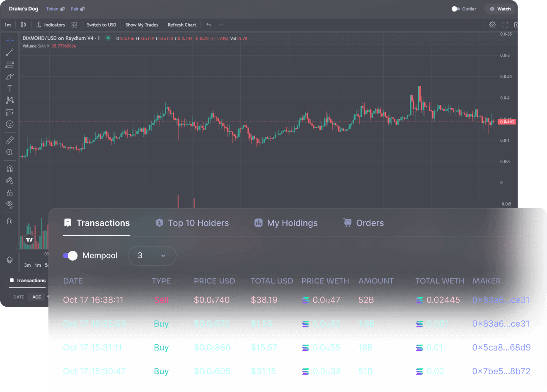Open the candlestick chart style selector
Image resolution: width=547 pixels, height=392 pixels.
click(x=23, y=25)
